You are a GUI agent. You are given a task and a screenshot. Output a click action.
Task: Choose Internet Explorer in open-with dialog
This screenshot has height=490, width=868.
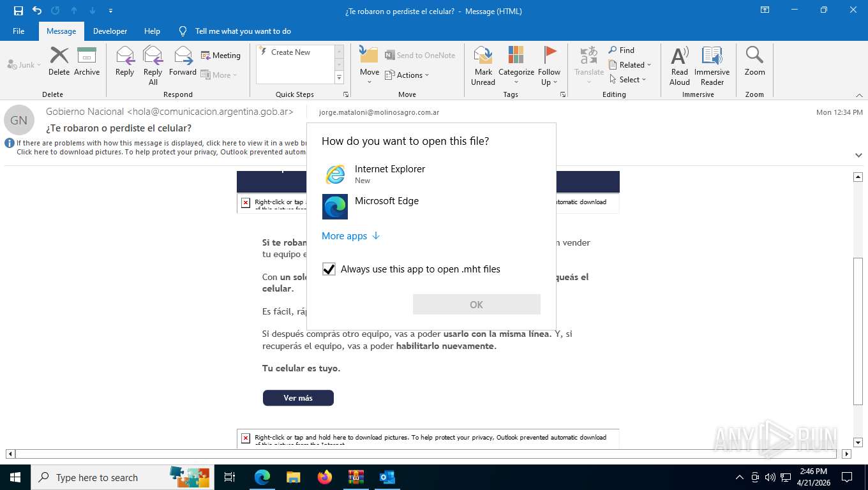coord(431,174)
